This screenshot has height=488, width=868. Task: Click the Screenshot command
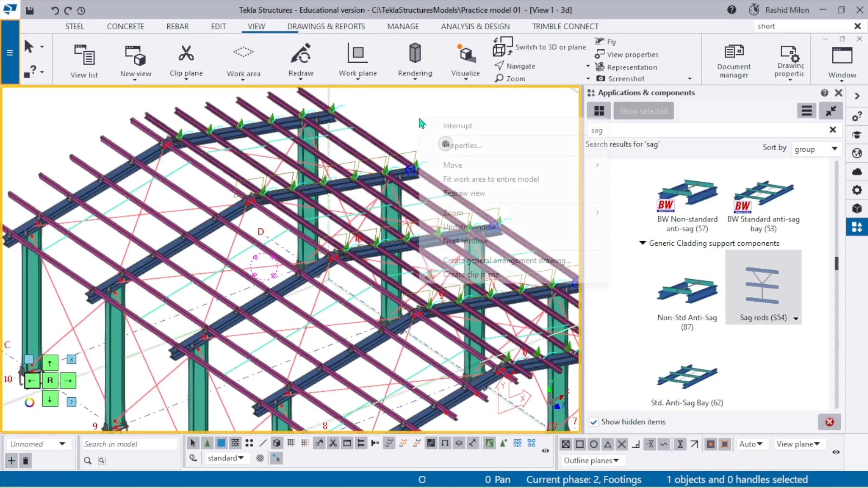(620, 79)
